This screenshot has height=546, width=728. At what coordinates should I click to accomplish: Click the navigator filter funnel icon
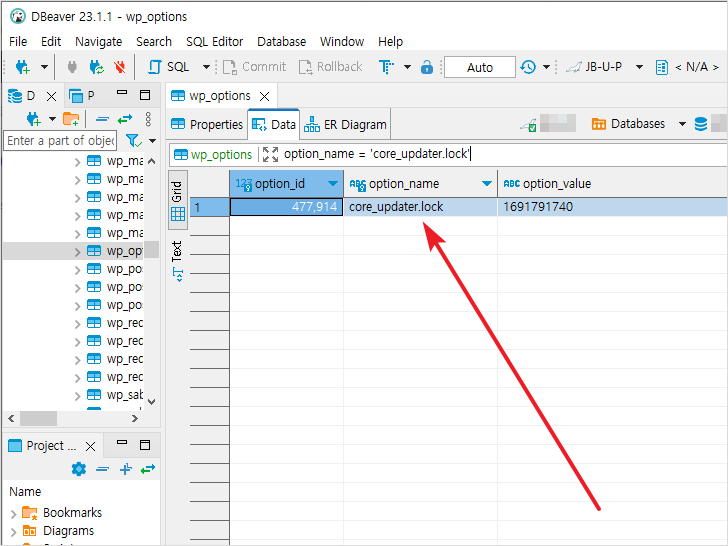[x=134, y=140]
